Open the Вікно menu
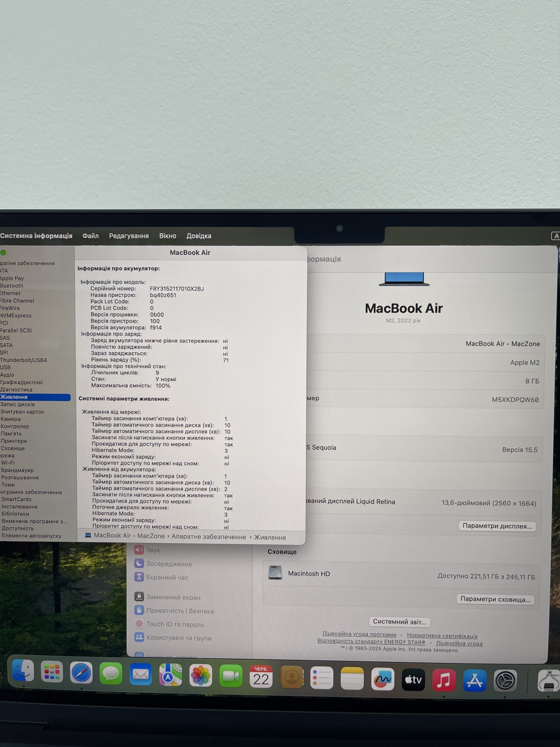This screenshot has height=747, width=560. point(168,236)
